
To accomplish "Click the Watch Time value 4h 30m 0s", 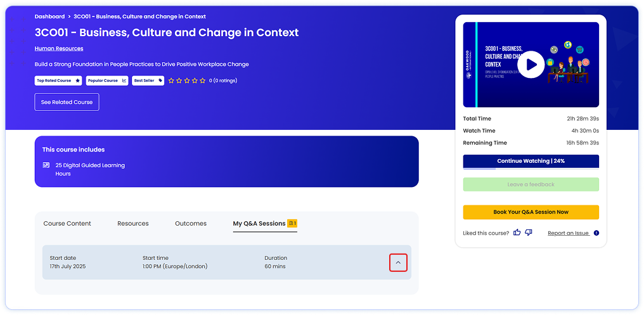I will (x=585, y=131).
